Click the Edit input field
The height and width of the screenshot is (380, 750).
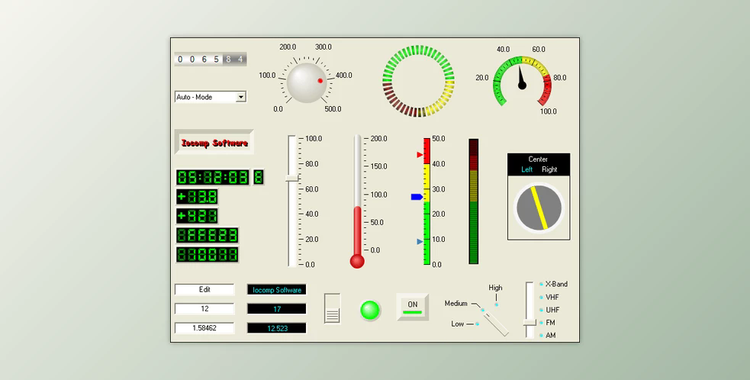(205, 290)
